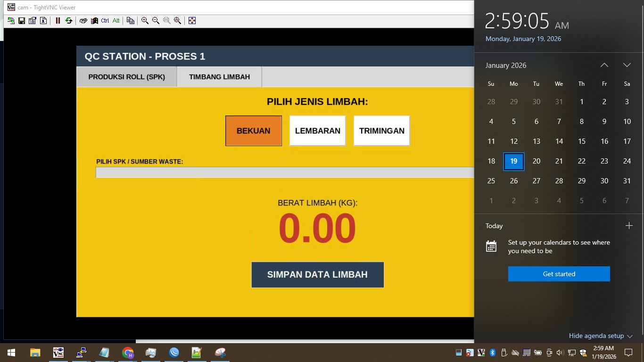Image resolution: width=644 pixels, height=362 pixels.
Task: Open the file transfer tool
Action: (x=131, y=21)
